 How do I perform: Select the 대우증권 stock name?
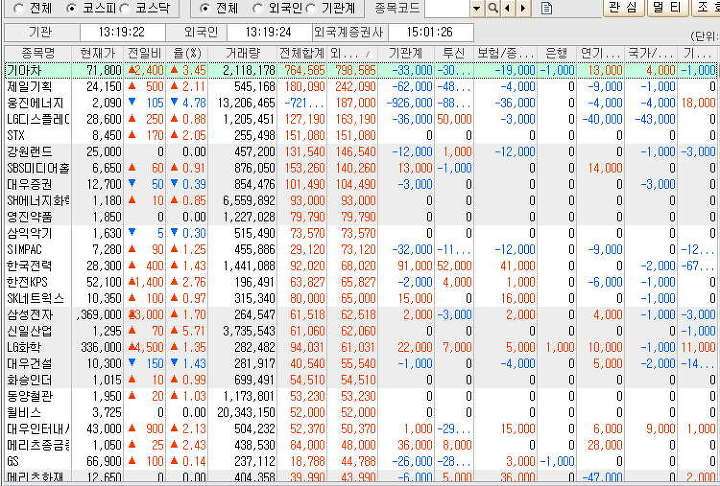[x=29, y=185]
